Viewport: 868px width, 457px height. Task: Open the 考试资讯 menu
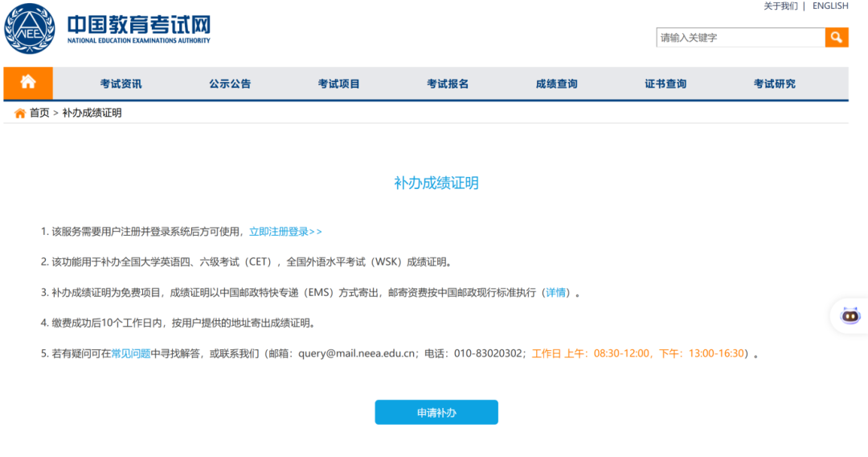[x=121, y=84]
